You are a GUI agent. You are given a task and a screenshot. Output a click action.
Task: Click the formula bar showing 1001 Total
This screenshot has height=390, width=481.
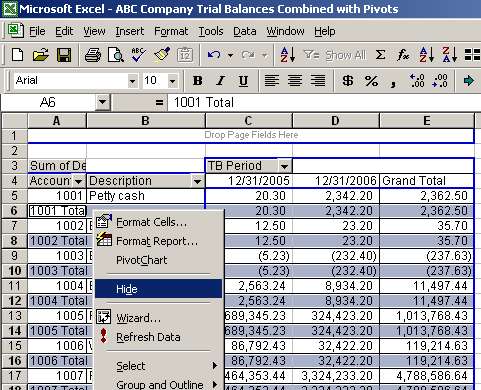coord(323,102)
